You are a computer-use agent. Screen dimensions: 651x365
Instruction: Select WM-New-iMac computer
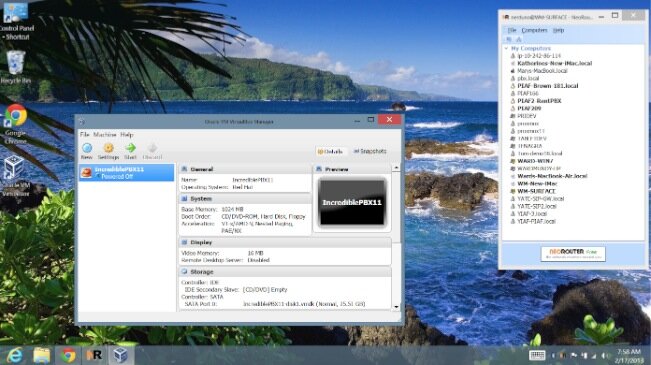pos(537,184)
